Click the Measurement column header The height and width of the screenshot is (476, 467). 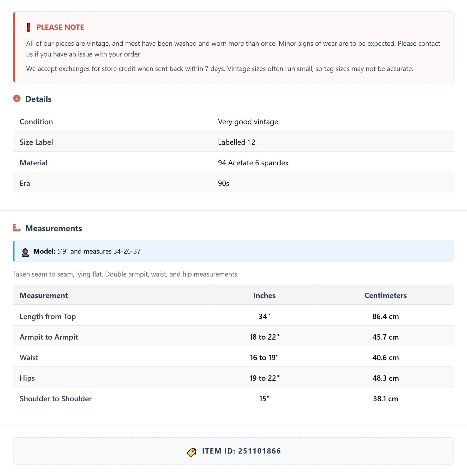click(x=44, y=295)
